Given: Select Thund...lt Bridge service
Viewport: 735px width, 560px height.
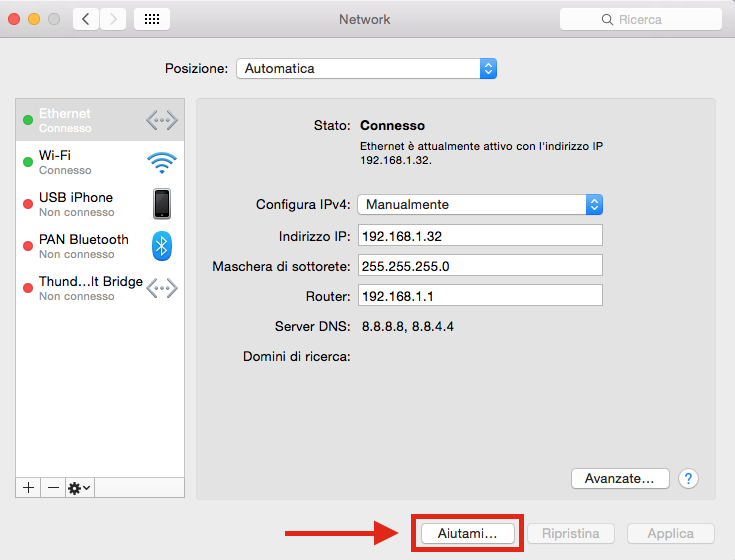Looking at the screenshot, I should [100, 288].
